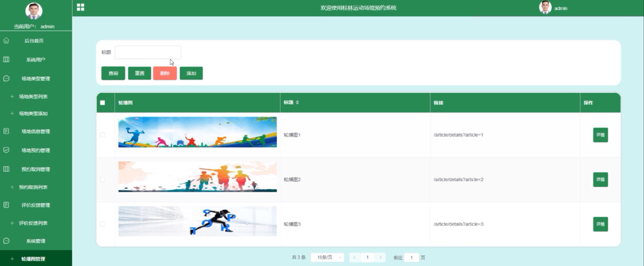Check the checkbox for 轮播图3 row
The height and width of the screenshot is (266, 644).
[x=103, y=224]
